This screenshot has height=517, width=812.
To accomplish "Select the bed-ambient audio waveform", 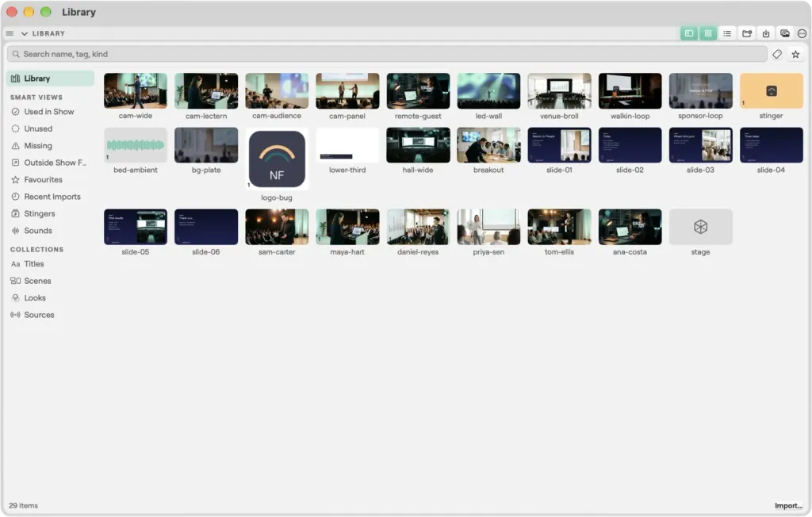I will (x=135, y=145).
